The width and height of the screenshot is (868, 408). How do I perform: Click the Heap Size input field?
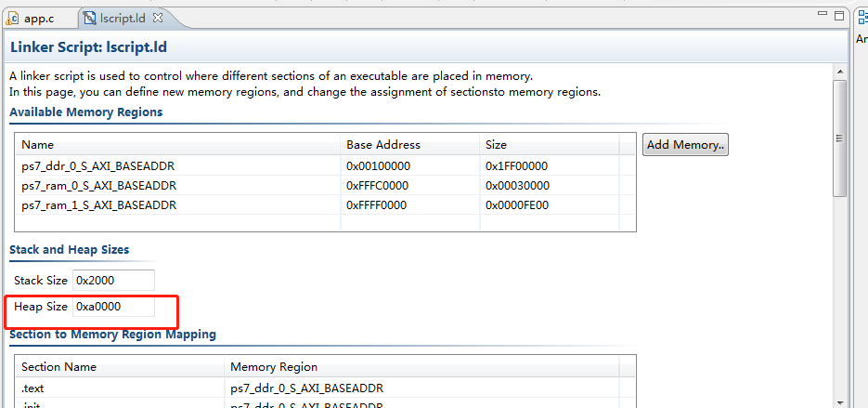click(x=113, y=307)
